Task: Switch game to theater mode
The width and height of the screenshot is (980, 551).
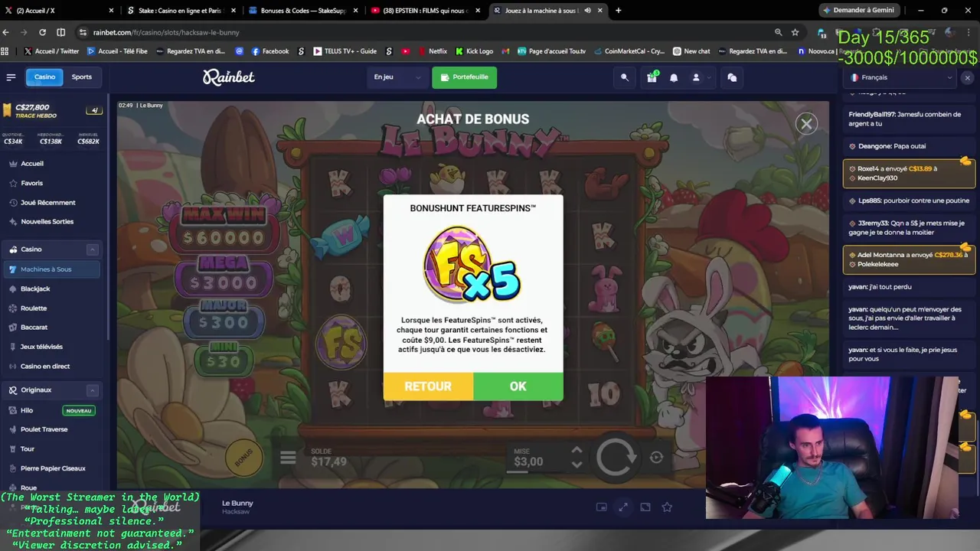Action: tap(645, 507)
